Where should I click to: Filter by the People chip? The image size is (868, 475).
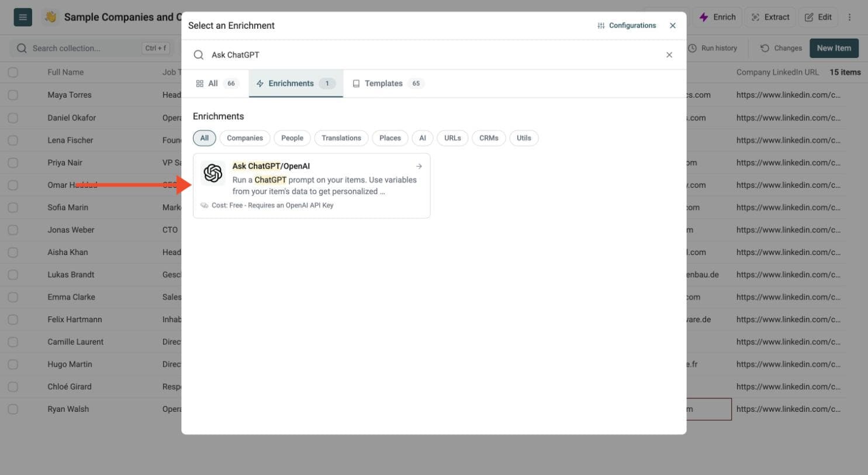292,138
